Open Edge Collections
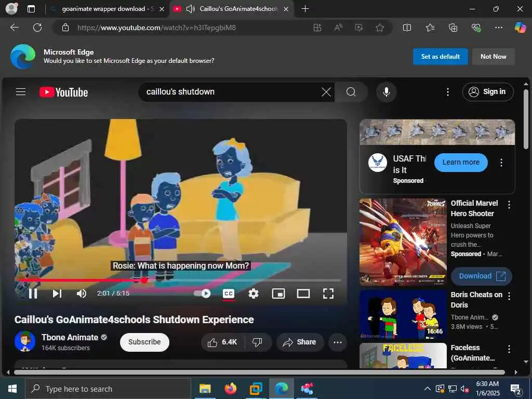The image size is (532, 399). click(x=453, y=28)
